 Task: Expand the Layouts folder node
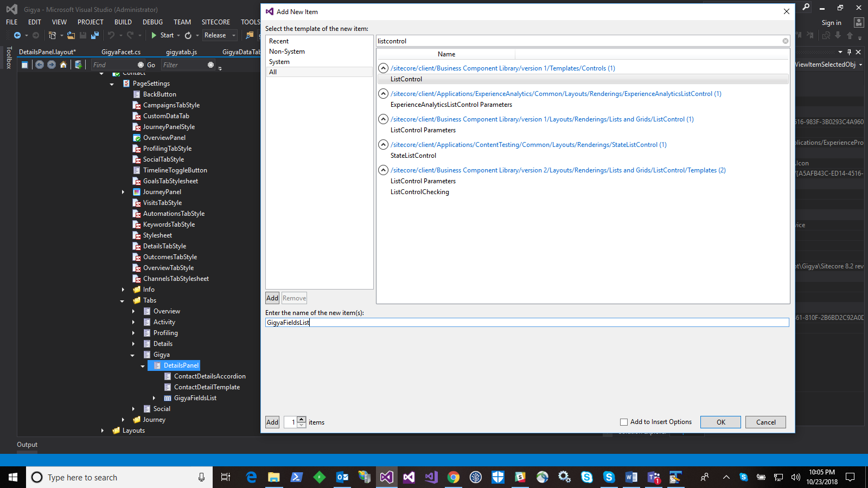pos(102,431)
